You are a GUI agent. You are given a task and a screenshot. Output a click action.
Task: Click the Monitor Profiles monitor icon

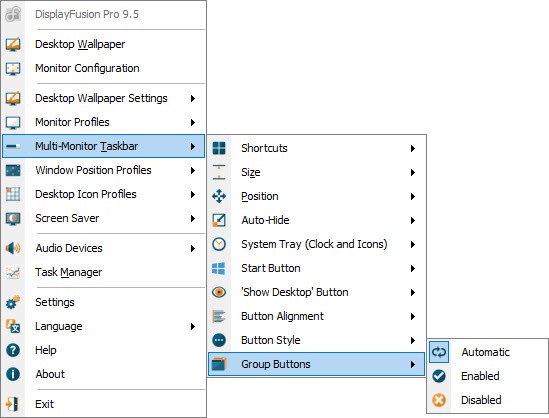coord(13,123)
